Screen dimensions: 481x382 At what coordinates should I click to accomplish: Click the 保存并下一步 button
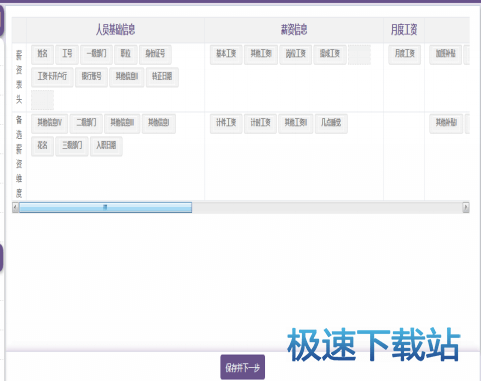243,368
